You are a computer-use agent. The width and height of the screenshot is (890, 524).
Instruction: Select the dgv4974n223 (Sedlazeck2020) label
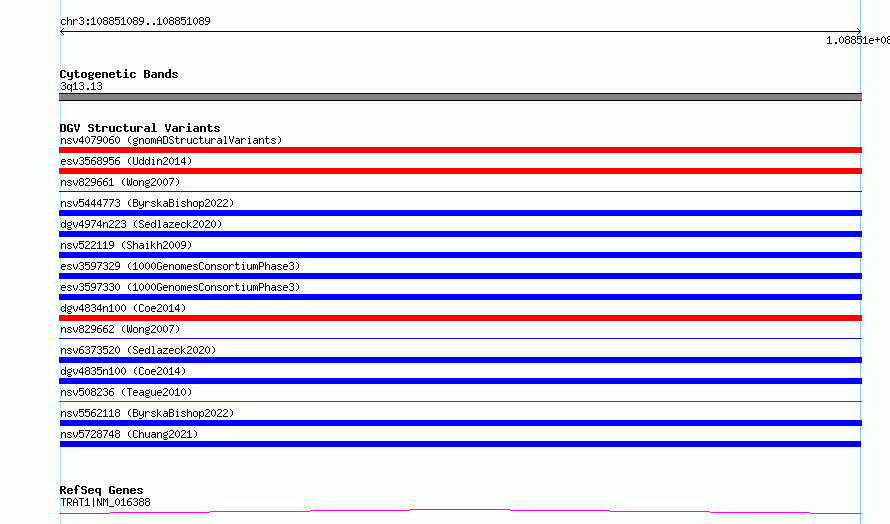point(141,224)
